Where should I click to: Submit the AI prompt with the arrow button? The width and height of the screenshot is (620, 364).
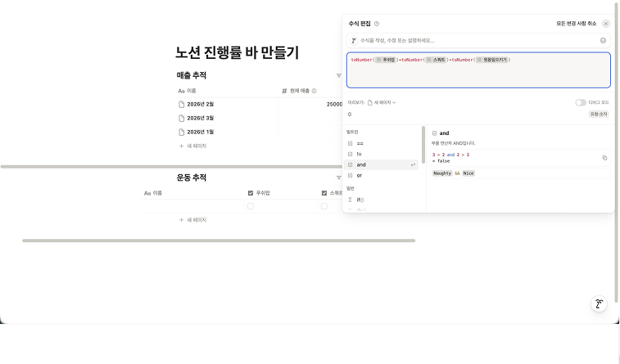pos(603,40)
